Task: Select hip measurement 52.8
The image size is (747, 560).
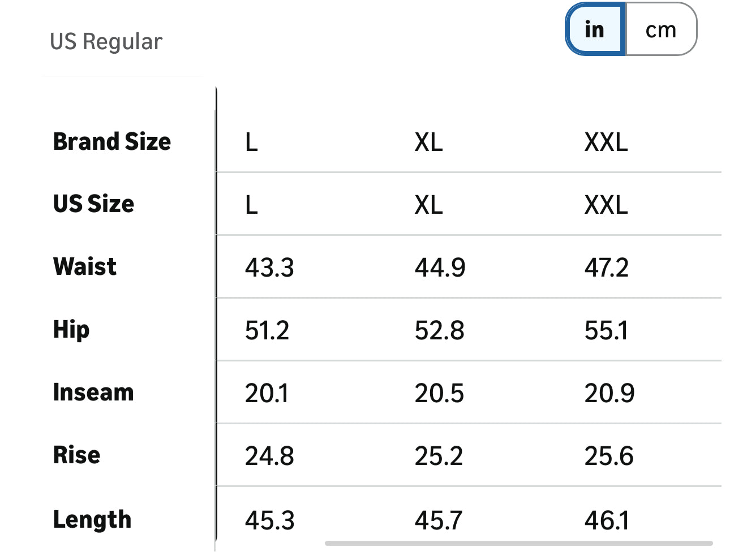Action: click(439, 330)
